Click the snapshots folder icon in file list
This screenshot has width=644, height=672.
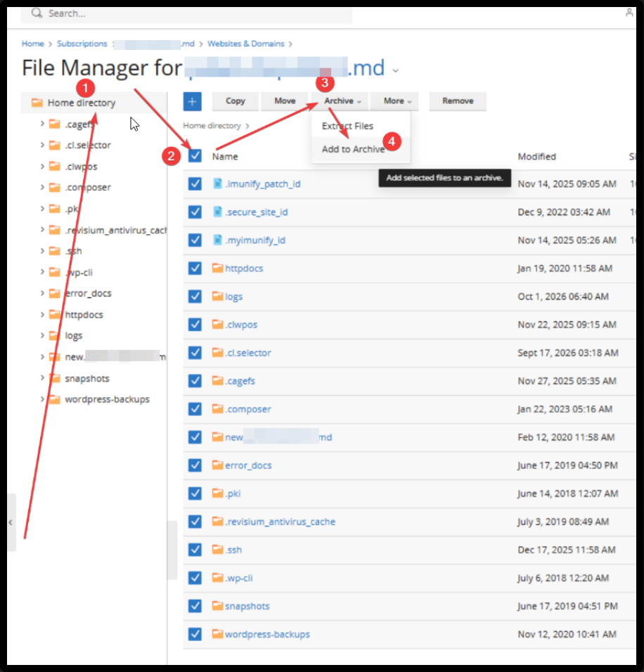click(x=218, y=606)
